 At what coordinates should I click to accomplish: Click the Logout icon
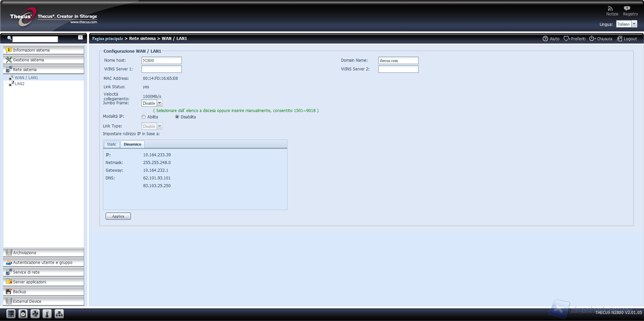tap(620, 39)
